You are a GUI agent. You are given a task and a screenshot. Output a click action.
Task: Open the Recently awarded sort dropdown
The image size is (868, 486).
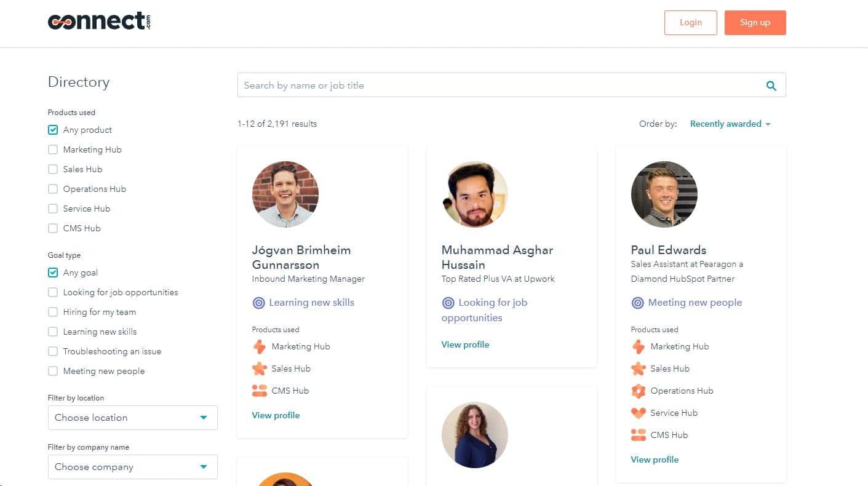(x=730, y=124)
